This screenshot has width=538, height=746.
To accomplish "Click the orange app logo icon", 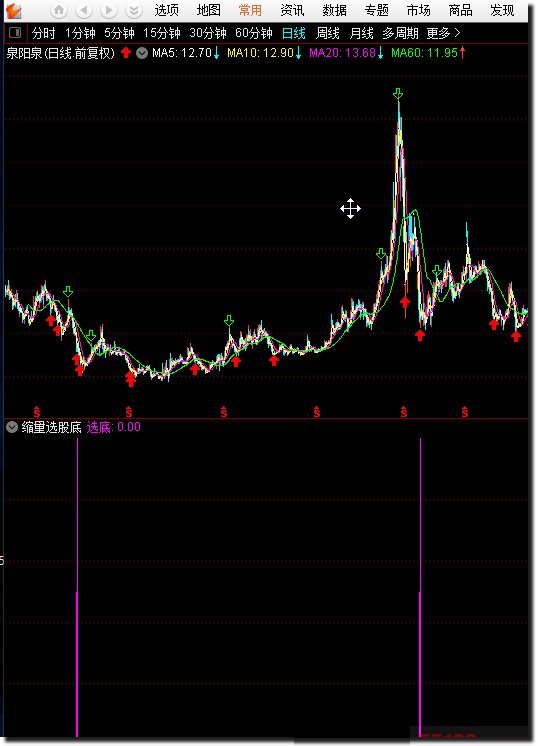I will pyautogui.click(x=14, y=10).
